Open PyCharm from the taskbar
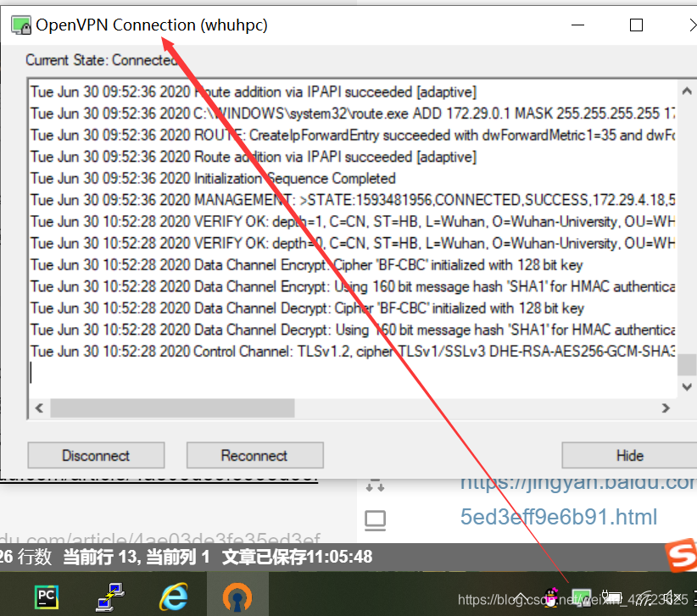697x616 pixels. coord(47,597)
